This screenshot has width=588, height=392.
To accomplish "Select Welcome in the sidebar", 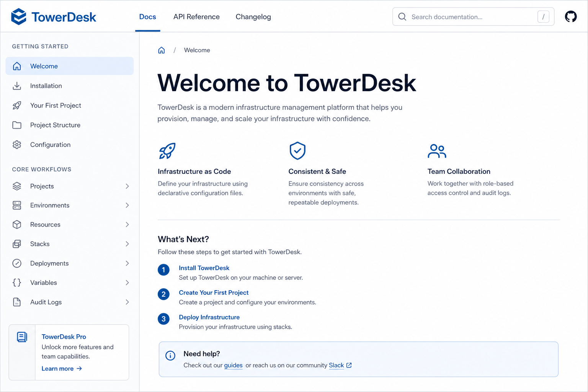I will click(x=70, y=66).
